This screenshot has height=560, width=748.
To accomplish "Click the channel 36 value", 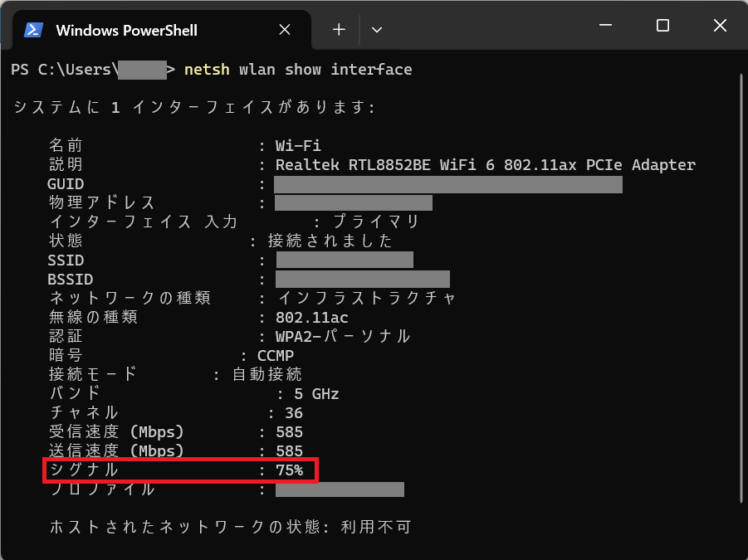I will tap(294, 413).
